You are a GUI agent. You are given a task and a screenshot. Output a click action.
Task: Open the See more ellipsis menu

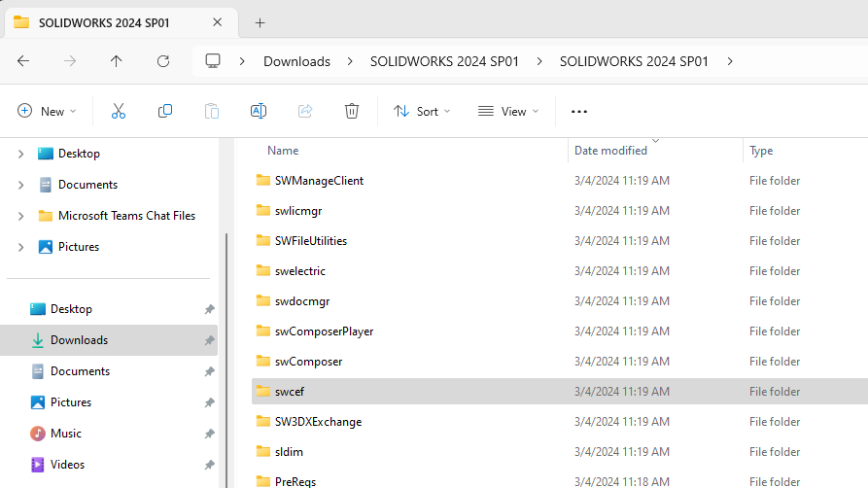579,112
